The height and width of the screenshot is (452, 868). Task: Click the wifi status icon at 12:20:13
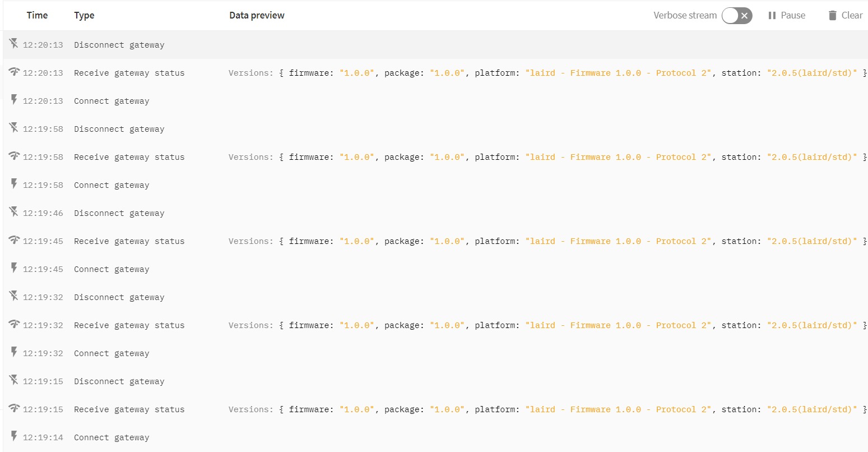[14, 72]
